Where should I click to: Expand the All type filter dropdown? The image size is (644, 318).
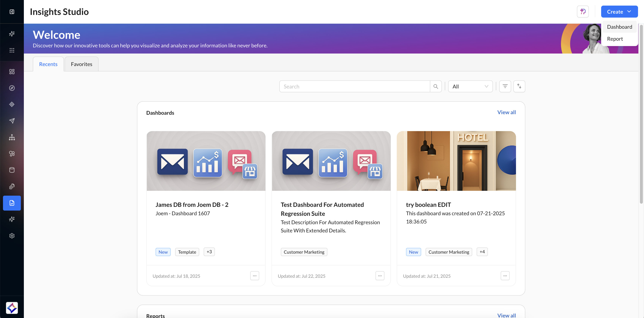click(470, 87)
